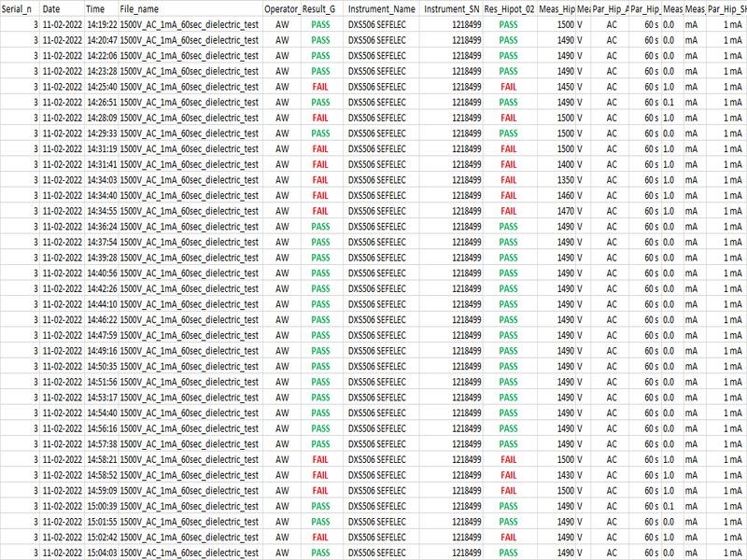This screenshot has width=747, height=560.
Task: Select the Serial_n column header cell
Action: coord(20,9)
